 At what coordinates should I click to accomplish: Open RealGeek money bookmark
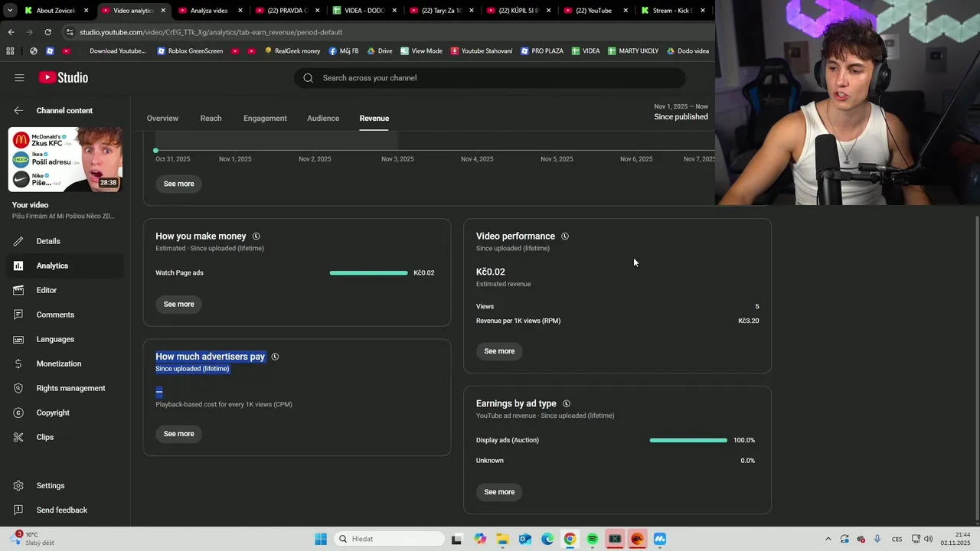(x=292, y=51)
